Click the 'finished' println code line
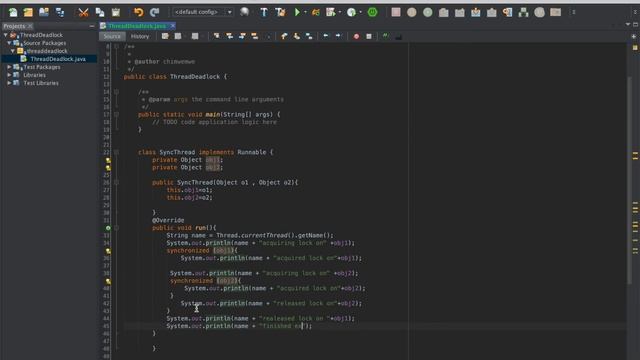The height and width of the screenshot is (360, 640). [239, 326]
